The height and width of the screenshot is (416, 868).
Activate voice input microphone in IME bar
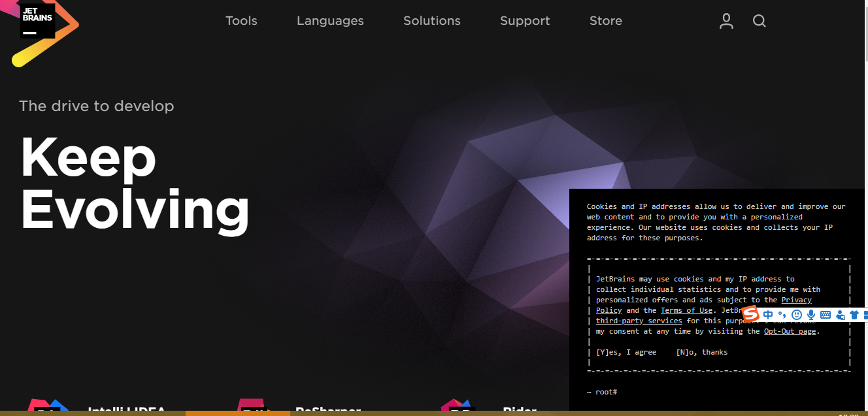click(810, 315)
